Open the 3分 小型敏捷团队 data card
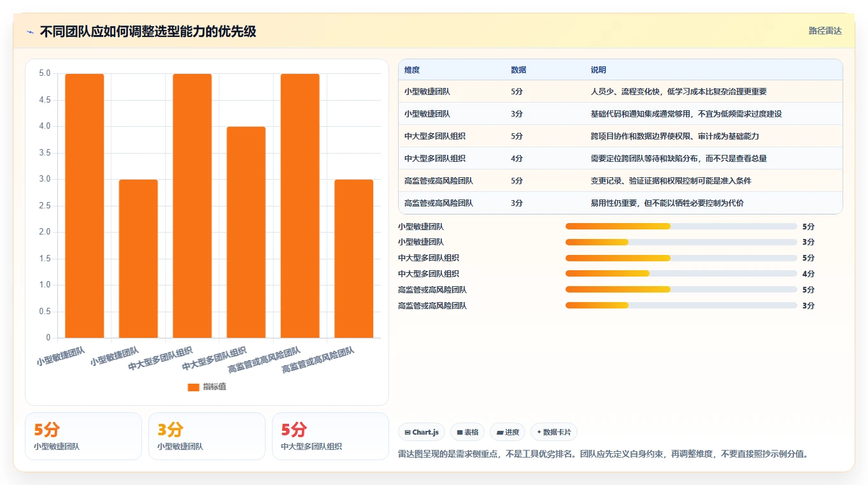The height and width of the screenshot is (485, 868). point(207,436)
